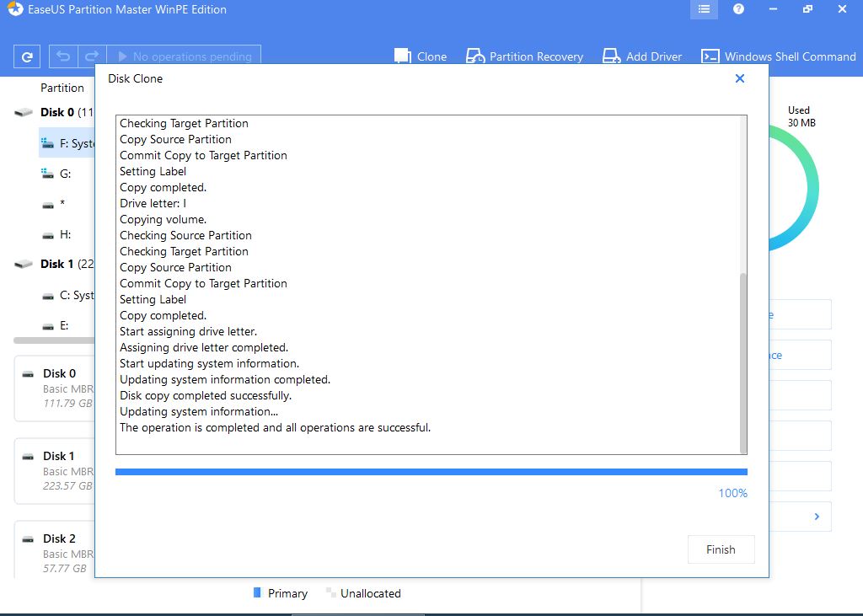The height and width of the screenshot is (616, 863).
Task: Select the G: partition entry
Action: click(x=66, y=174)
